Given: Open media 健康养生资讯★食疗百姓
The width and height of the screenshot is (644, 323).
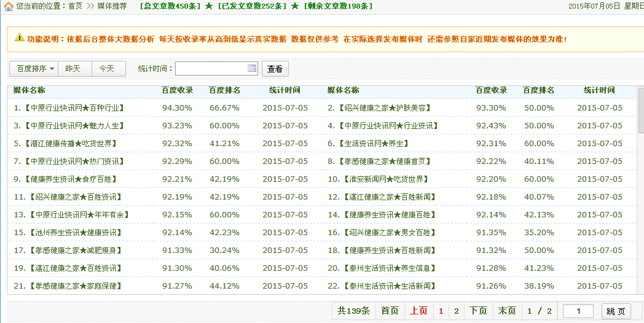Looking at the screenshot, I should (71, 179).
